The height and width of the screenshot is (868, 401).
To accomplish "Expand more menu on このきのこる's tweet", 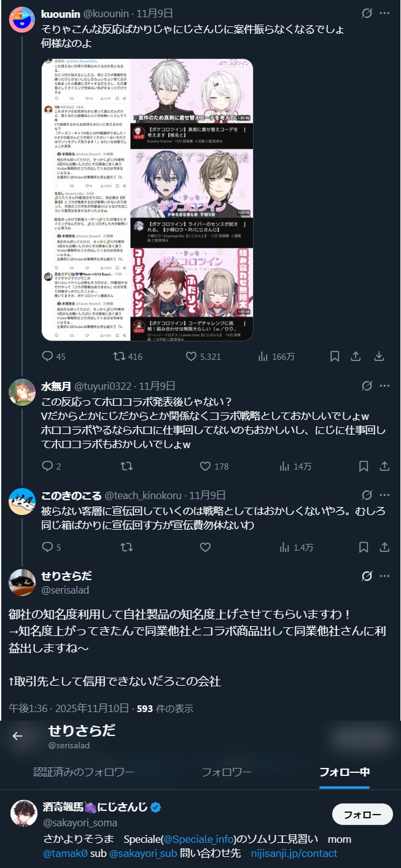I will coord(384,494).
